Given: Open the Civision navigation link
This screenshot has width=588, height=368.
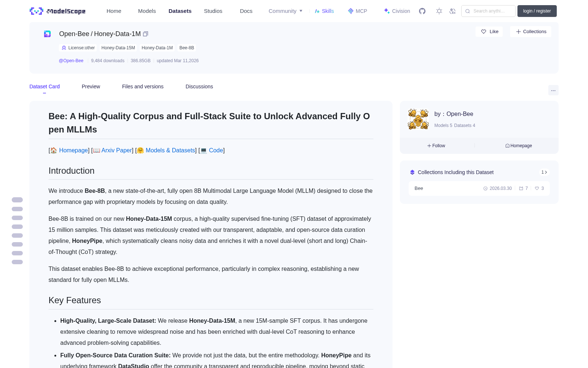Looking at the screenshot, I should (x=401, y=11).
